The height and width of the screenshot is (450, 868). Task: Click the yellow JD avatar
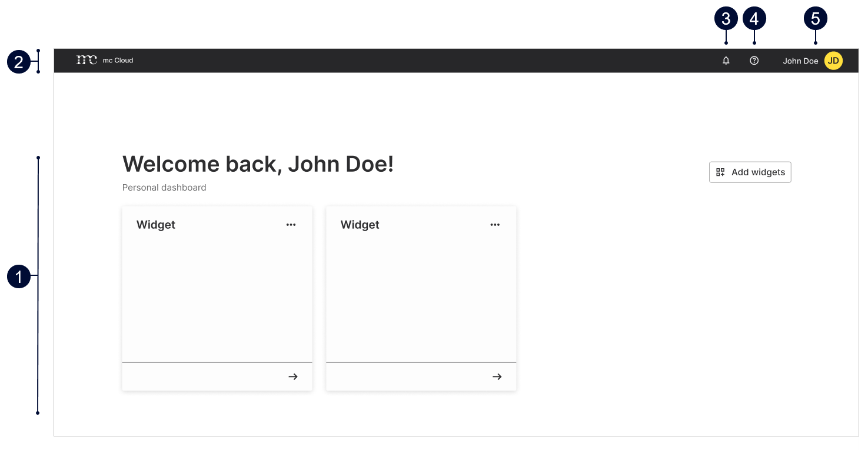point(833,61)
